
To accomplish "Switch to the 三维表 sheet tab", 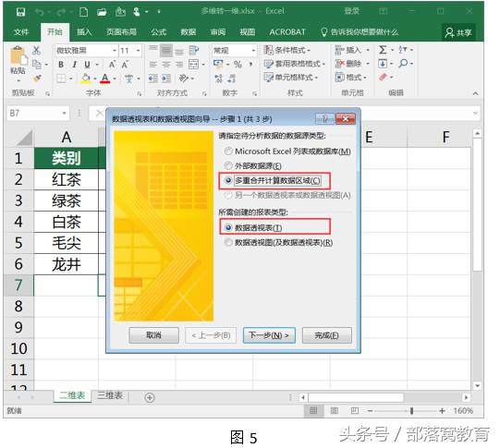I will 110,395.
